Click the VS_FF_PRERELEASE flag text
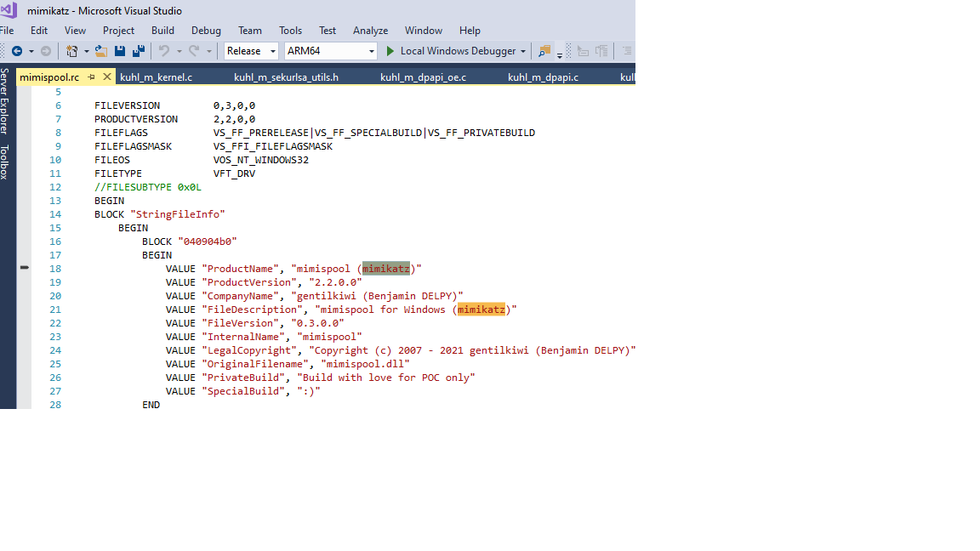This screenshot has width=980, height=551. click(260, 133)
